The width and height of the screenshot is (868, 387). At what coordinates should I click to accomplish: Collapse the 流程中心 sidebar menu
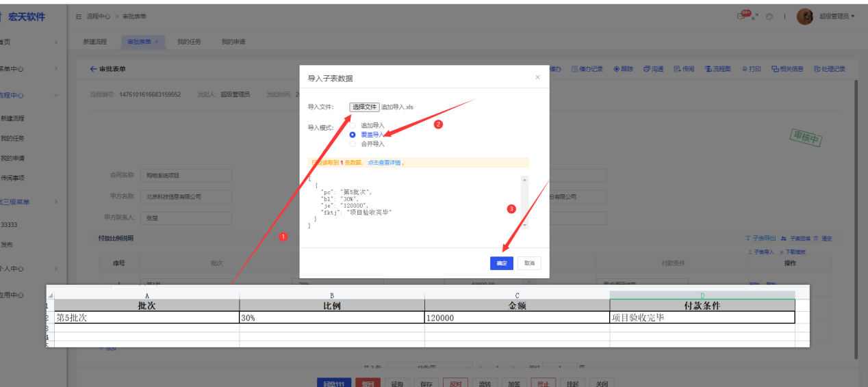(56, 96)
